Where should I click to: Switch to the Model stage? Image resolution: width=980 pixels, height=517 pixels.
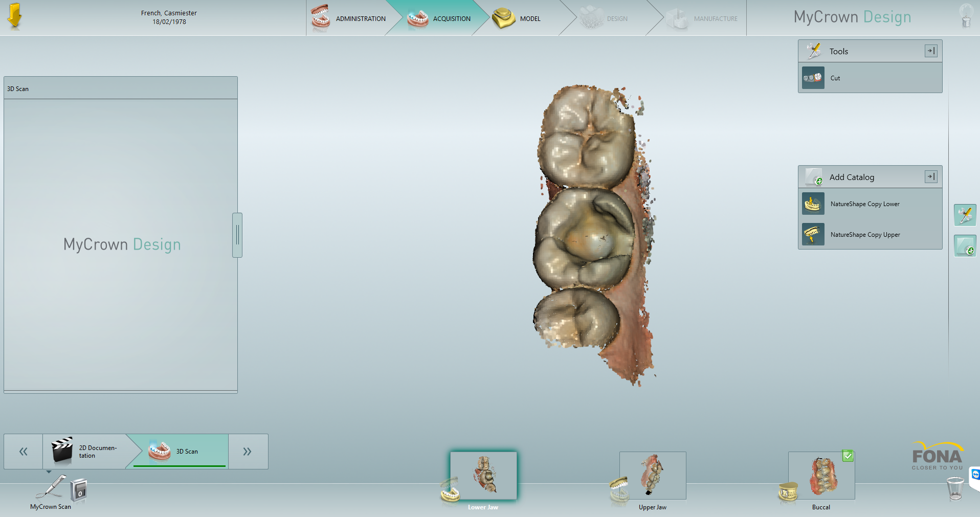530,18
